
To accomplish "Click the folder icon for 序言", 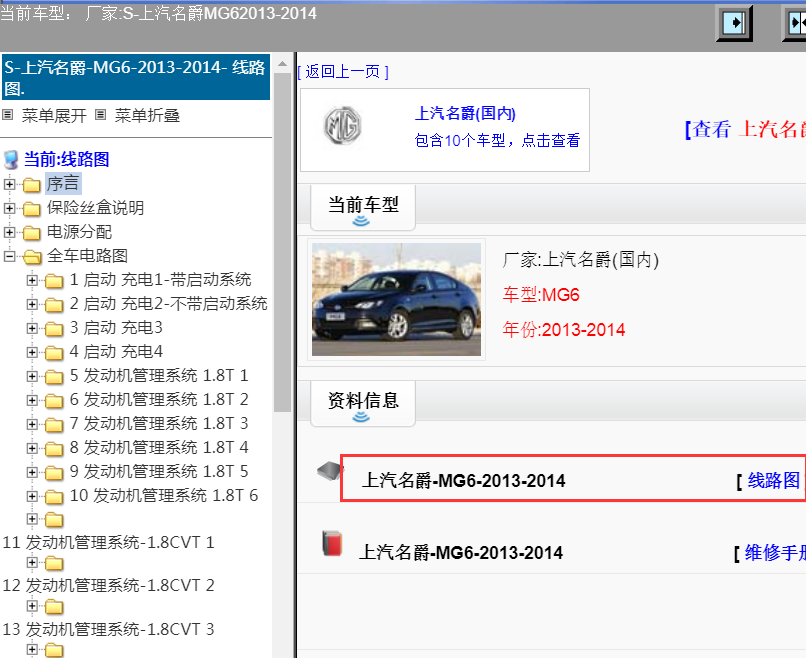I will click(31, 184).
